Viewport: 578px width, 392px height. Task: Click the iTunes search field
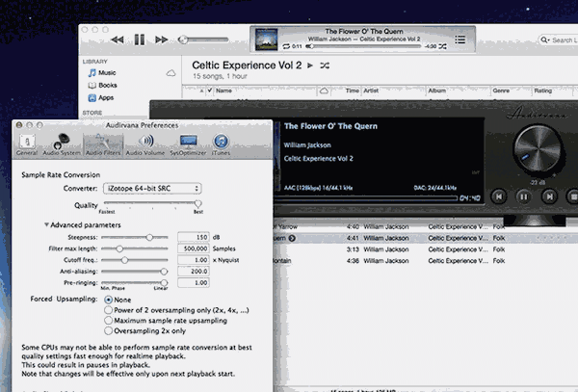tap(558, 40)
